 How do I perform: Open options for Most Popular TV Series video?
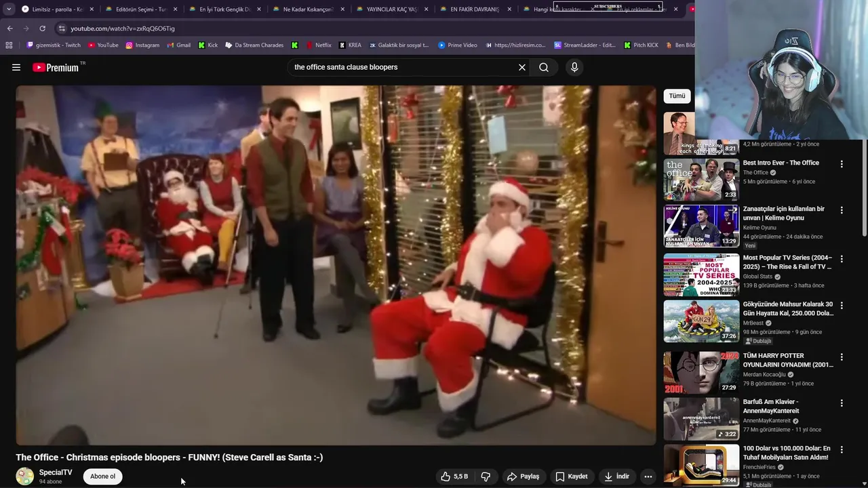click(x=842, y=259)
